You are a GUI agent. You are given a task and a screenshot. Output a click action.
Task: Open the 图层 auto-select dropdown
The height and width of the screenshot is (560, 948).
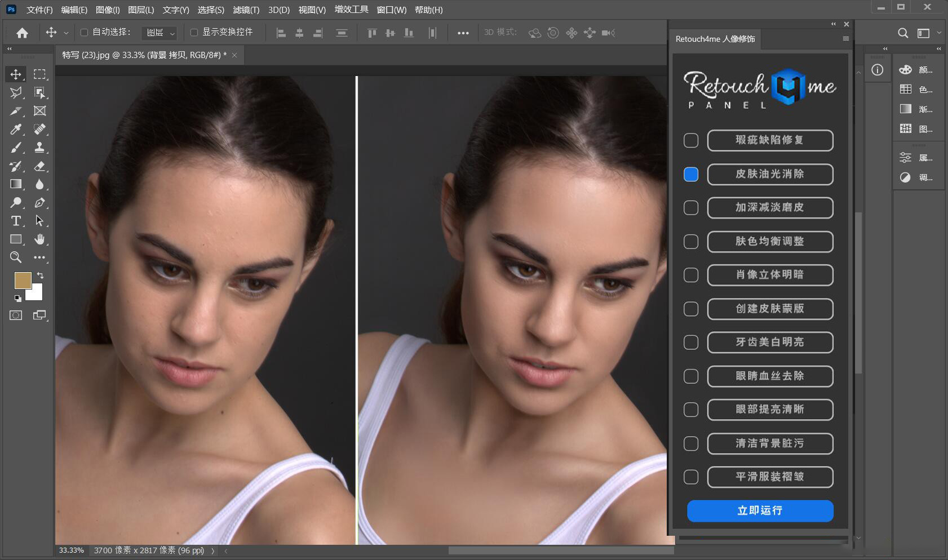click(160, 33)
